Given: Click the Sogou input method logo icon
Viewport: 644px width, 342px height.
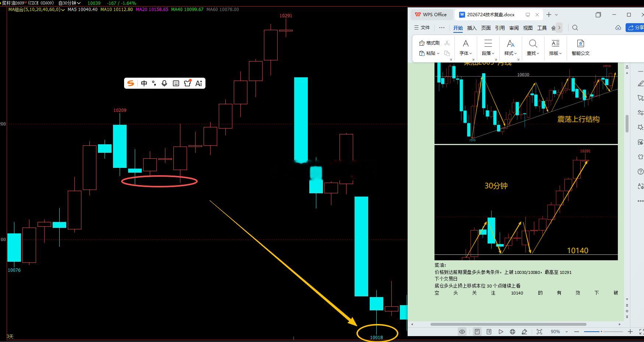Looking at the screenshot, I should (x=130, y=83).
